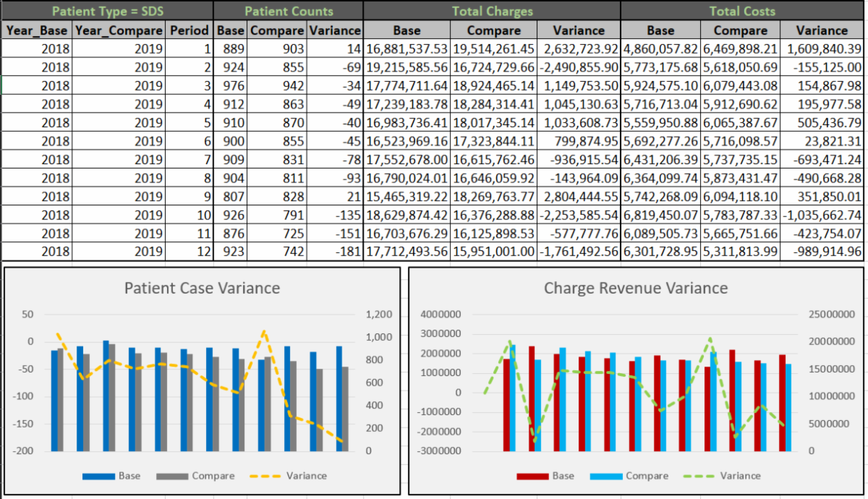868x499 pixels.
Task: Select the Period column header
Action: 190,30
